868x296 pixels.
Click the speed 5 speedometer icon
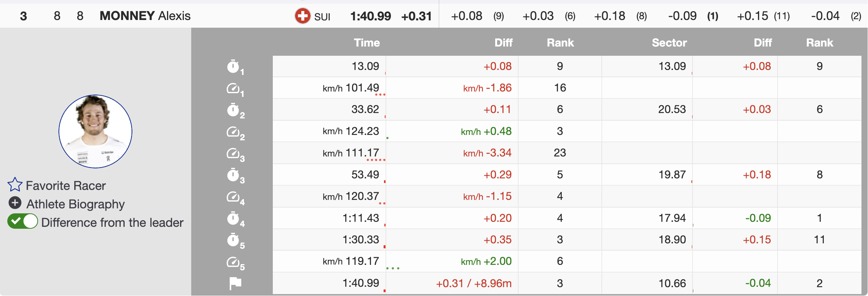[x=233, y=262]
